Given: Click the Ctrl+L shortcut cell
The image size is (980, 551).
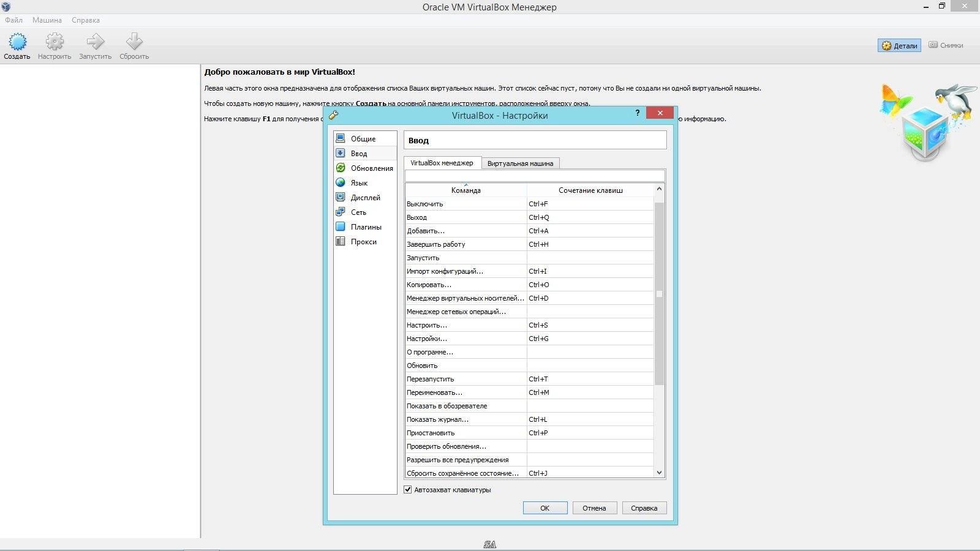Looking at the screenshot, I should 590,419.
